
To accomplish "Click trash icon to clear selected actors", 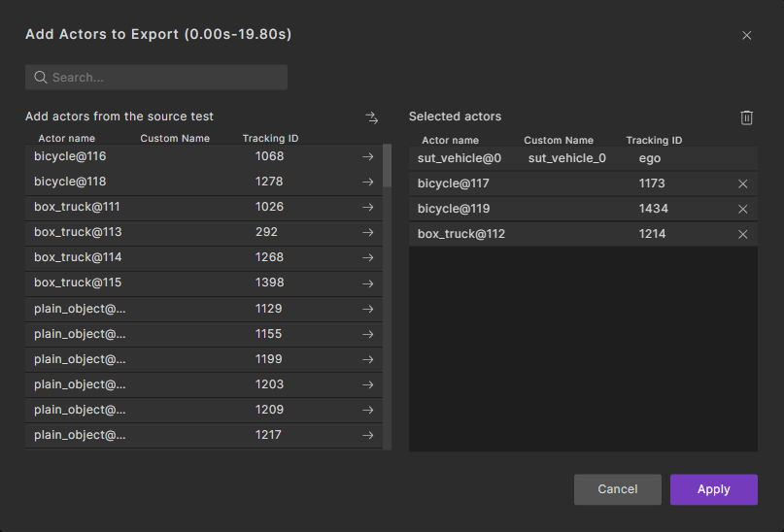I will click(x=746, y=117).
